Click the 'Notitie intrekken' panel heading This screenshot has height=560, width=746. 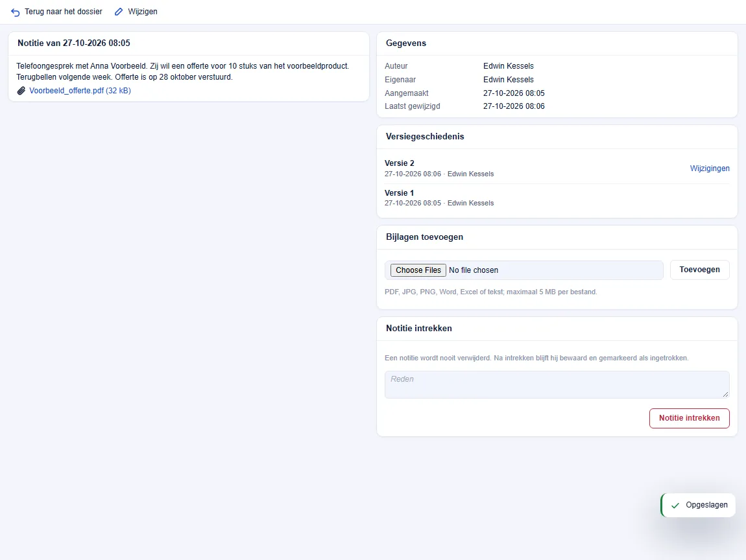(x=418, y=329)
